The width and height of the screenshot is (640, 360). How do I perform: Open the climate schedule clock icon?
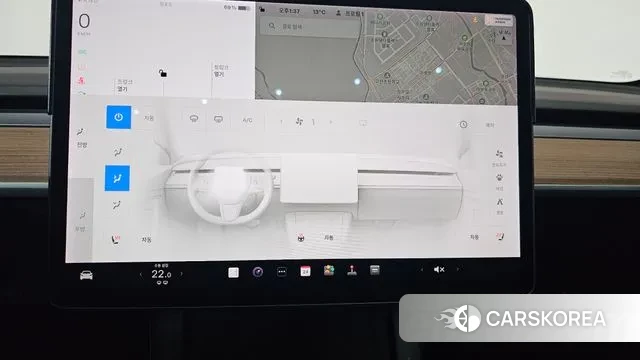point(463,124)
